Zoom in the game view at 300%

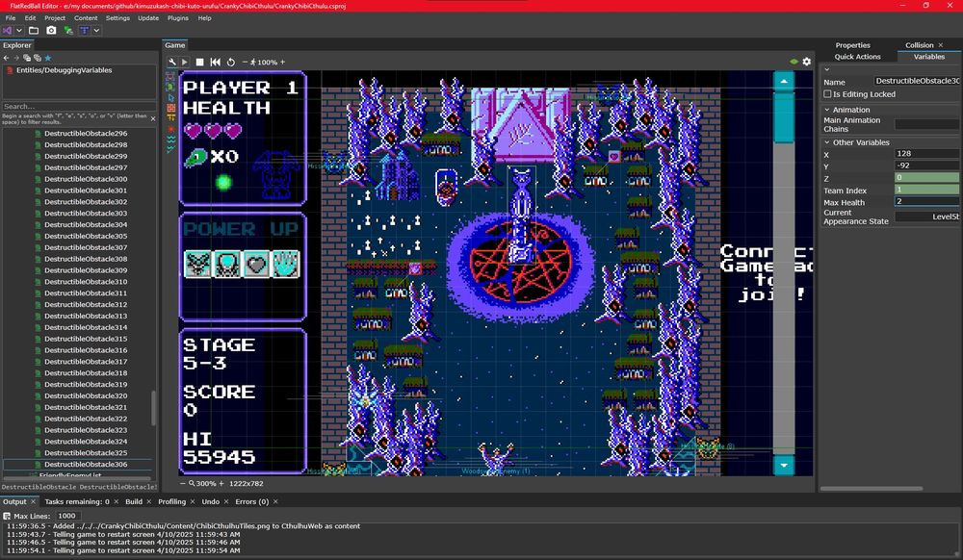[x=221, y=483]
